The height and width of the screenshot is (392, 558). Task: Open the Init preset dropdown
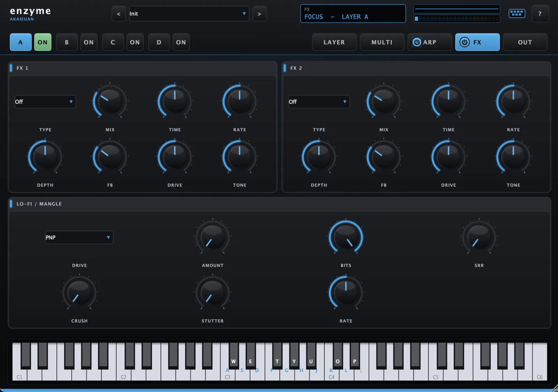(189, 14)
